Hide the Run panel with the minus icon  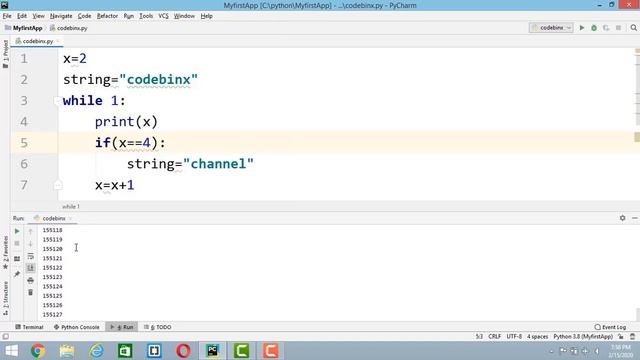pyautogui.click(x=635, y=218)
